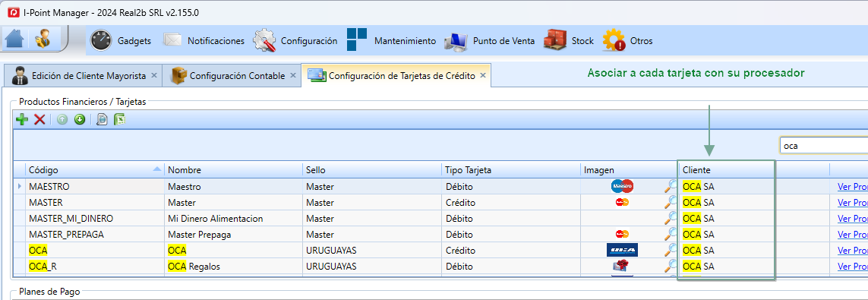Click the 'OCA Regalos' name cell
The width and height of the screenshot is (868, 300).
point(234,267)
